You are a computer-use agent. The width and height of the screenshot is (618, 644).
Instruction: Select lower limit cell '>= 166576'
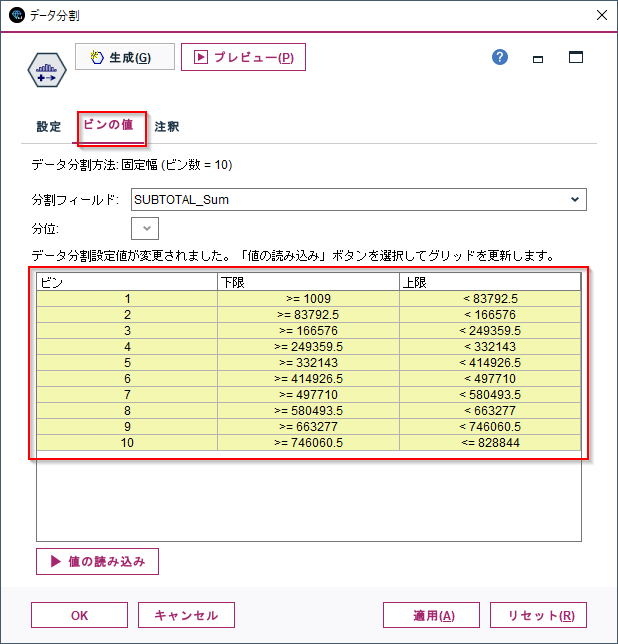tap(308, 331)
